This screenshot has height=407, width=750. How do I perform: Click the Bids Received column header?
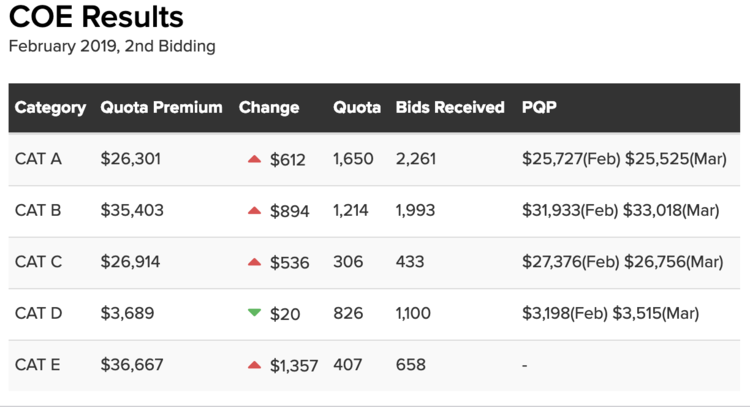450,107
